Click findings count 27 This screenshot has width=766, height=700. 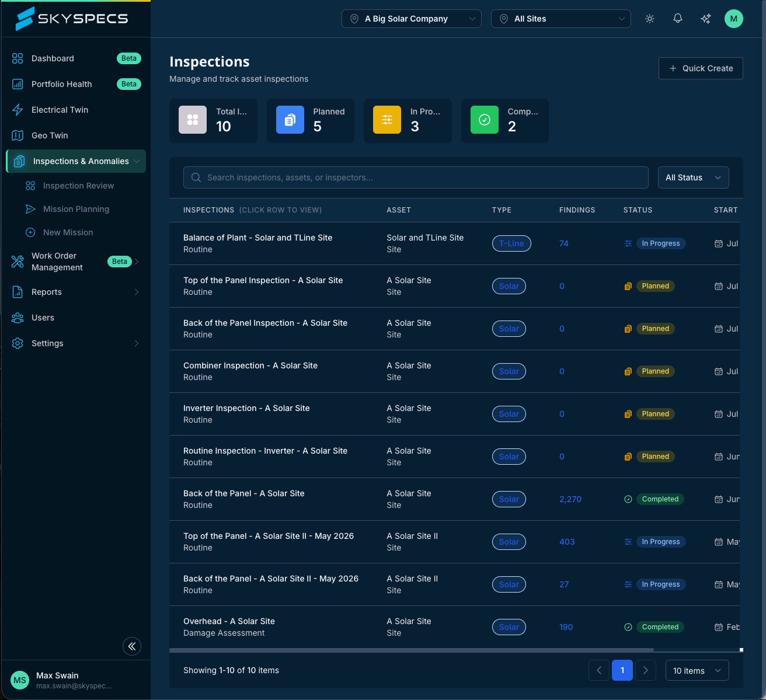coord(564,584)
